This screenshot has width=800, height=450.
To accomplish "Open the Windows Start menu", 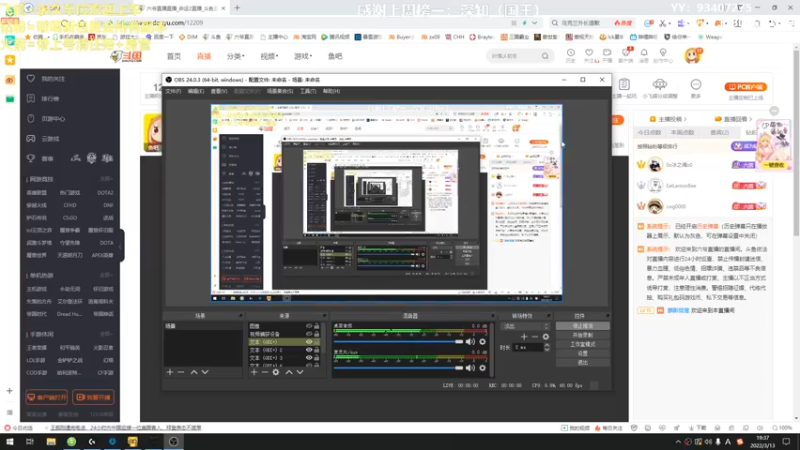I will (x=9, y=442).
